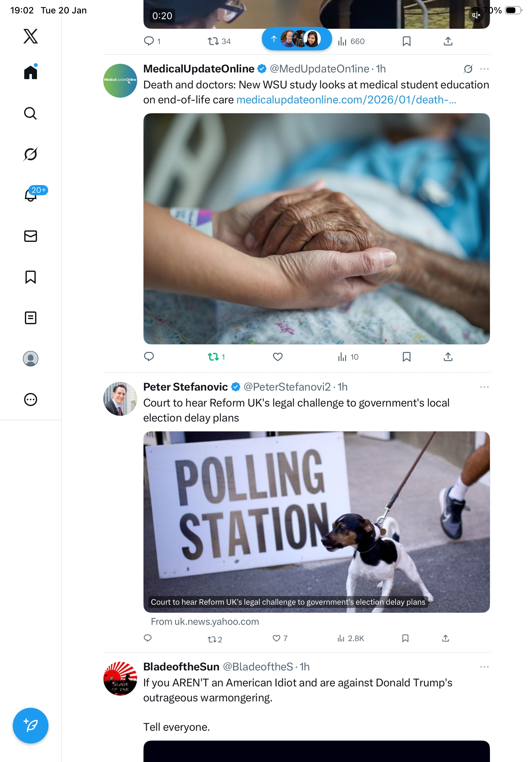Open more options for BladeoftheSun post

point(484,667)
